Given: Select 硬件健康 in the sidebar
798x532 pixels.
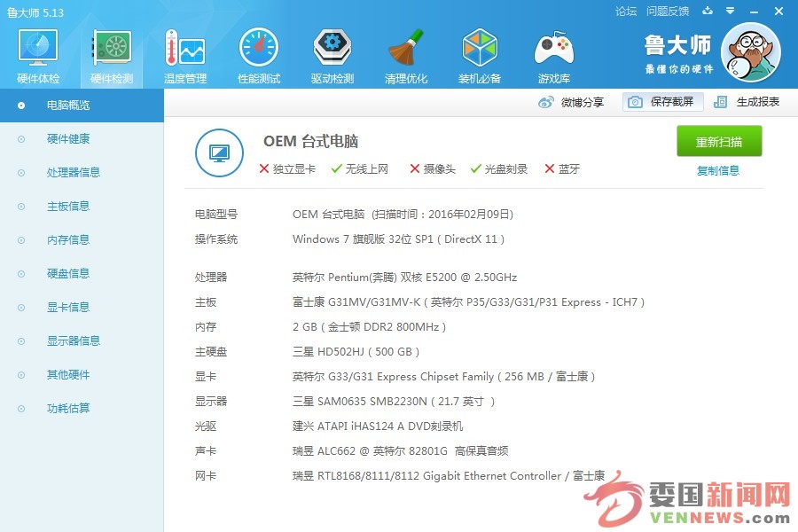Looking at the screenshot, I should click(82, 139).
